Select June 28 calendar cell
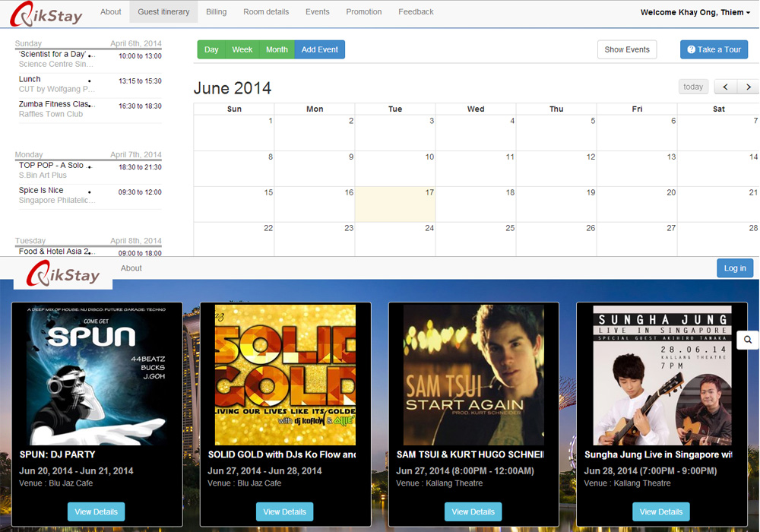Image resolution: width=760 pixels, height=532 pixels. click(718, 239)
